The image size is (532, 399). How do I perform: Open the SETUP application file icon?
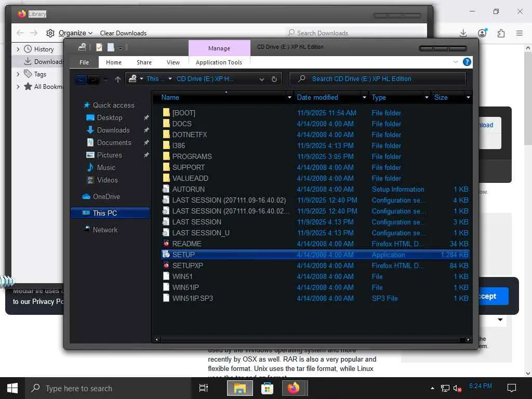(166, 254)
